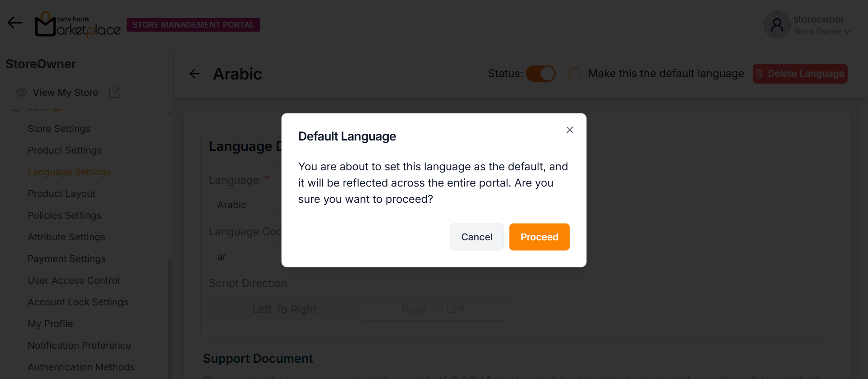Click the storeowner avatar icon
This screenshot has width=868, height=379.
(777, 25)
